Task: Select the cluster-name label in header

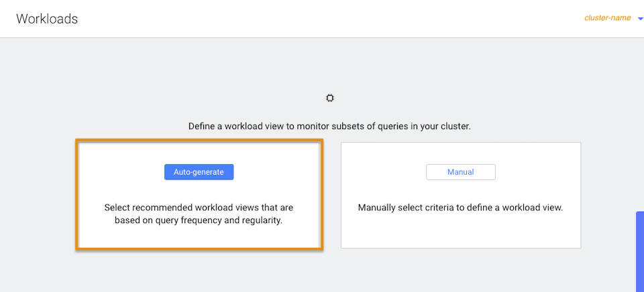Action: [607, 18]
